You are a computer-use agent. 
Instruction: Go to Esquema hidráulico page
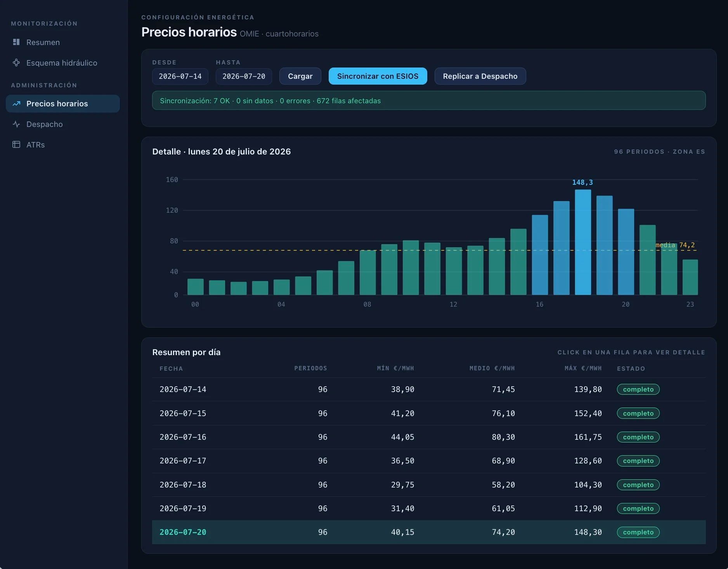click(x=63, y=62)
